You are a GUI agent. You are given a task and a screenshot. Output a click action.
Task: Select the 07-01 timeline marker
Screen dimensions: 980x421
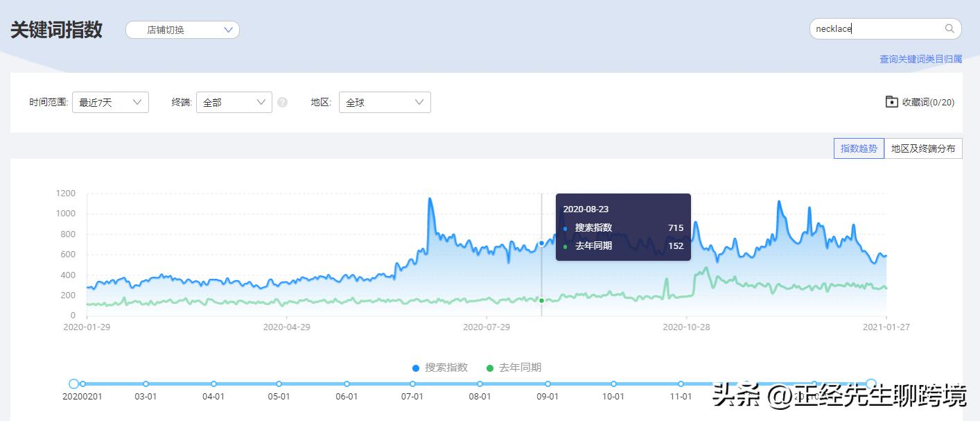coord(412,384)
